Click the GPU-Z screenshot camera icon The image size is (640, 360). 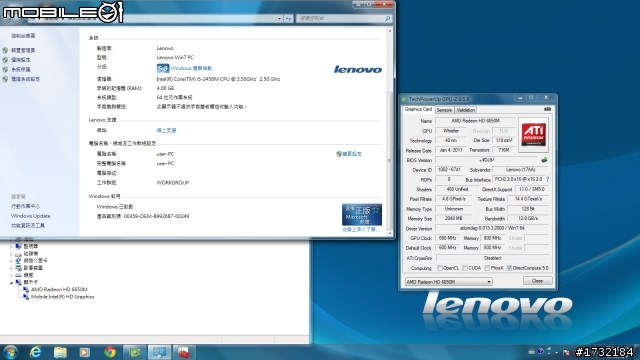547,109
